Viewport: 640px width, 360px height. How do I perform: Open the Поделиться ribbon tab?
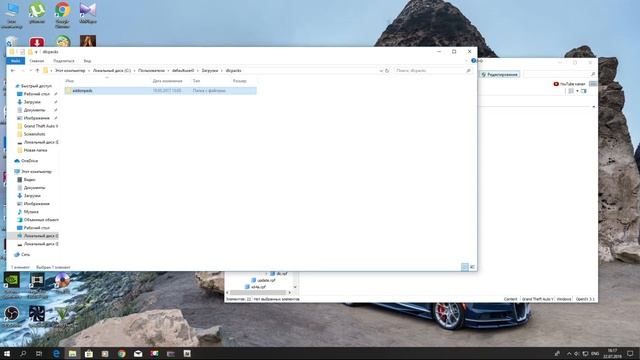point(64,61)
